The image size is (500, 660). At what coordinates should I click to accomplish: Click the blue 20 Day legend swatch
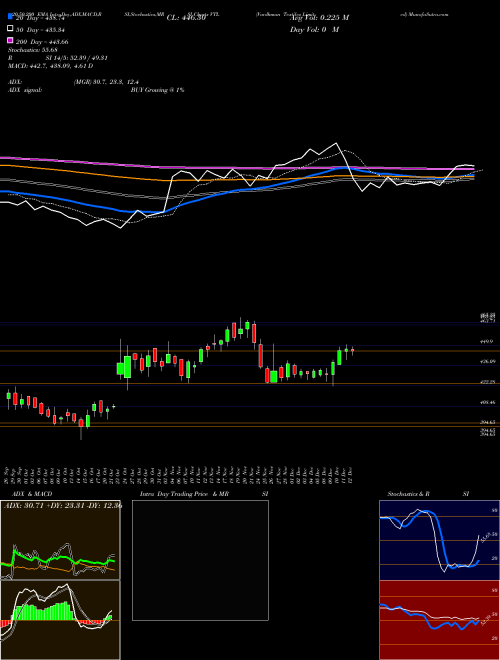click(x=10, y=17)
